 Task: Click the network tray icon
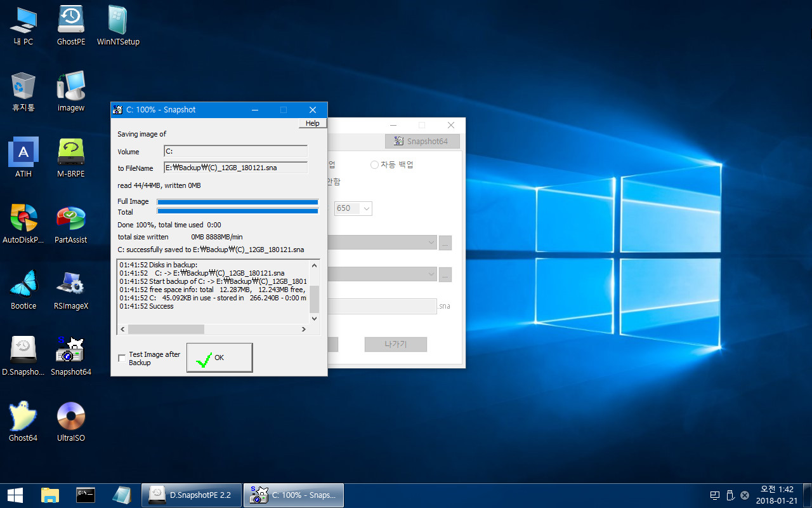click(x=714, y=495)
